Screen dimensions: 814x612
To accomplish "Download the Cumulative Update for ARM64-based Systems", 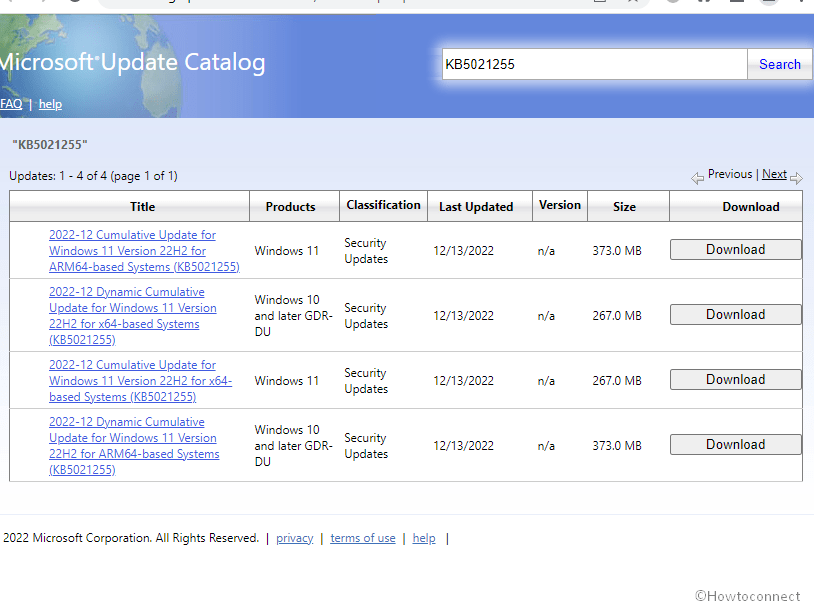I will pyautogui.click(x=736, y=250).
